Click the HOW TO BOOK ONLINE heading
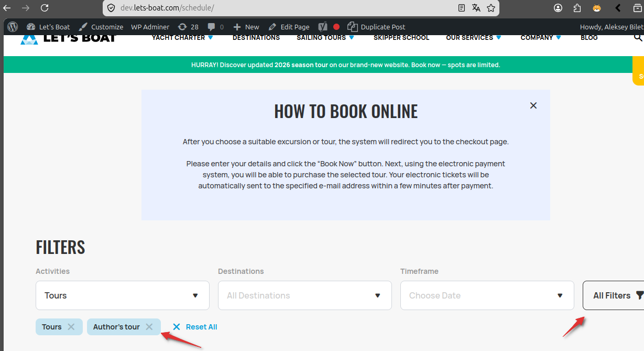This screenshot has height=351, width=644. click(346, 111)
